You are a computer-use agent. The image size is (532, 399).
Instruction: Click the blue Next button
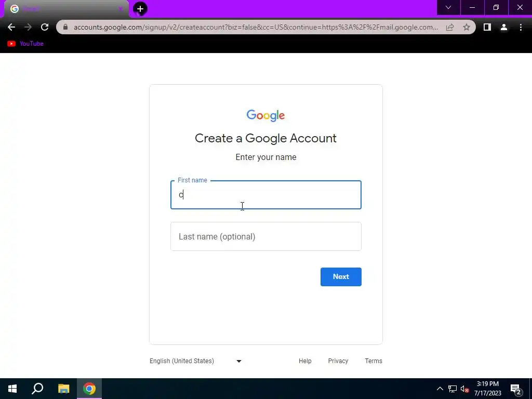tap(341, 277)
